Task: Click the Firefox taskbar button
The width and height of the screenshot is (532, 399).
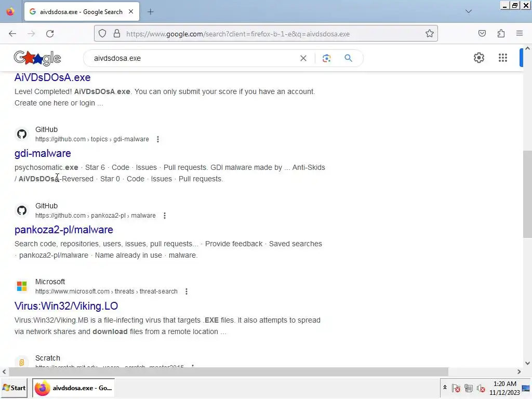Action: (74, 388)
